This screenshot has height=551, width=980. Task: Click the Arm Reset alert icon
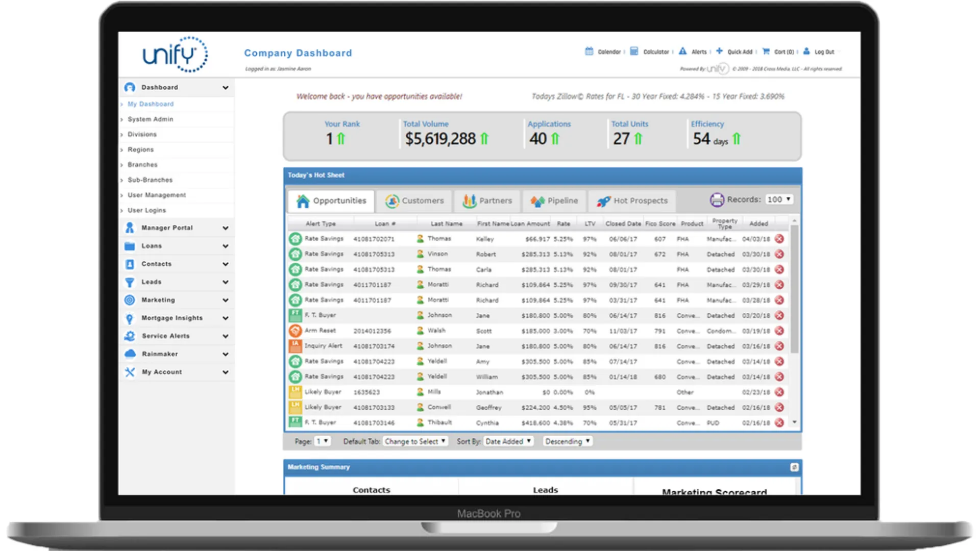tap(295, 331)
